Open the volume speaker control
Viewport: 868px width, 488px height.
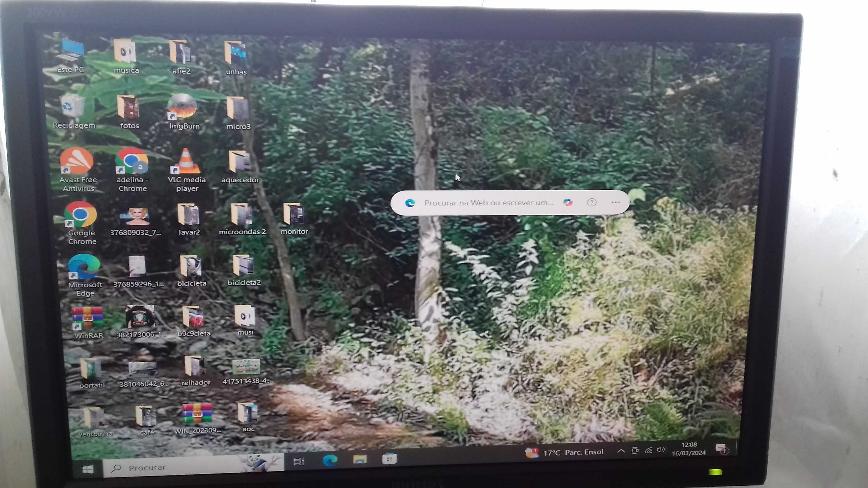click(661, 450)
